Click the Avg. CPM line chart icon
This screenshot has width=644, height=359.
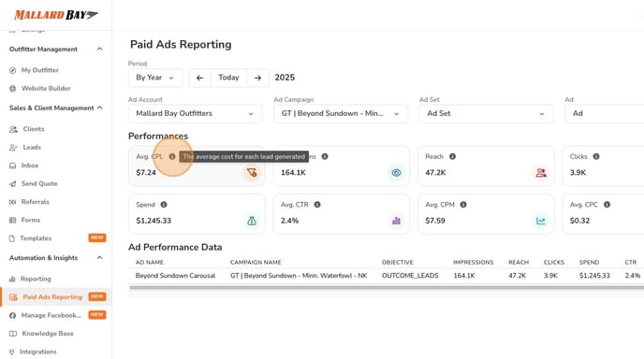pyautogui.click(x=541, y=221)
